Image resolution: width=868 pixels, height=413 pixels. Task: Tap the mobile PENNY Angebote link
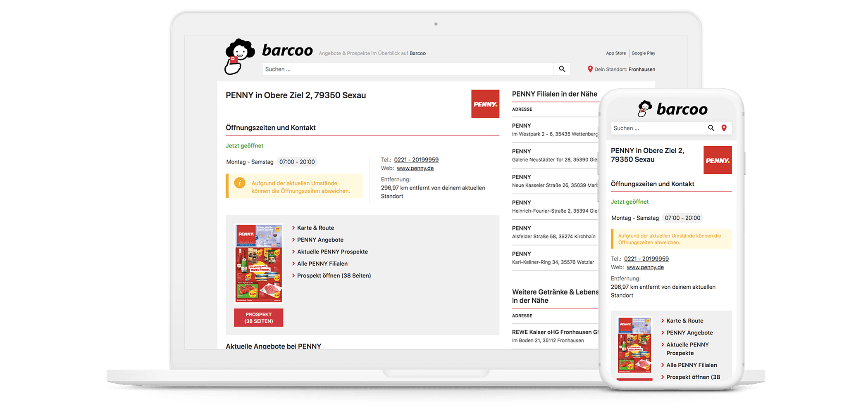(689, 333)
